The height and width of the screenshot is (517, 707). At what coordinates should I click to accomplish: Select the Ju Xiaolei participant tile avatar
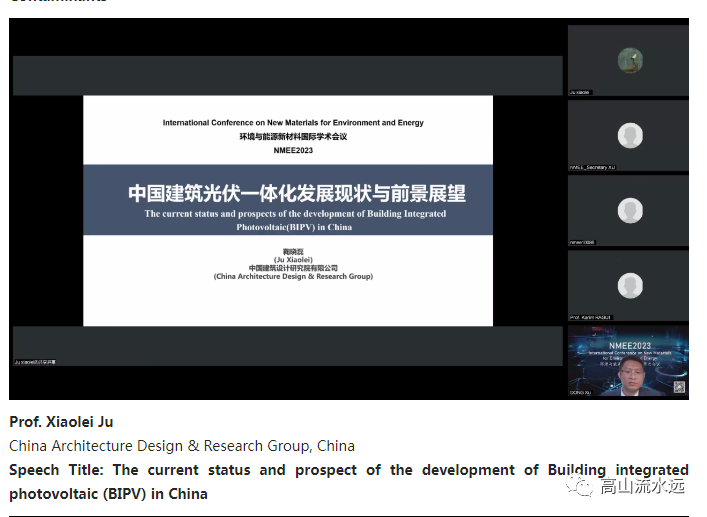(x=630, y=60)
